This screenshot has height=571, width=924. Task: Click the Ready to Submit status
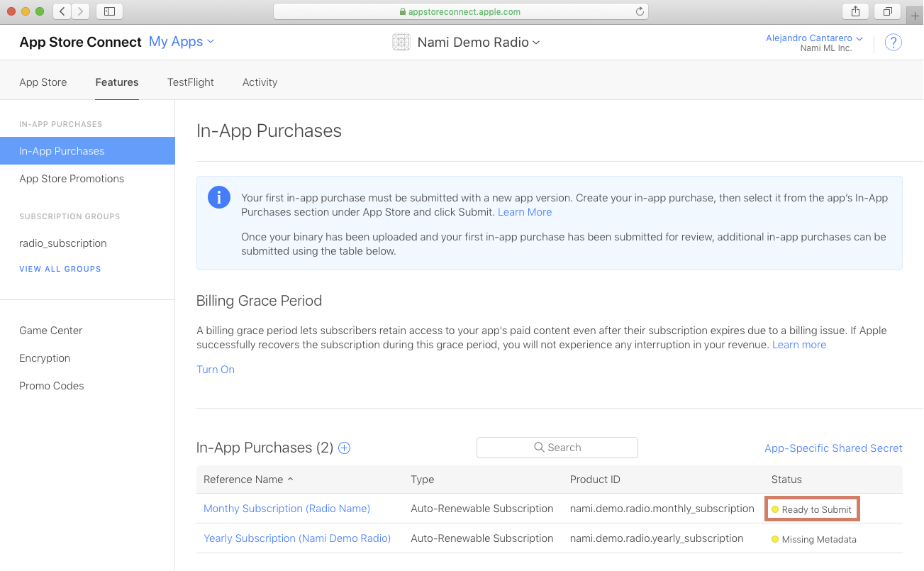pyautogui.click(x=813, y=509)
